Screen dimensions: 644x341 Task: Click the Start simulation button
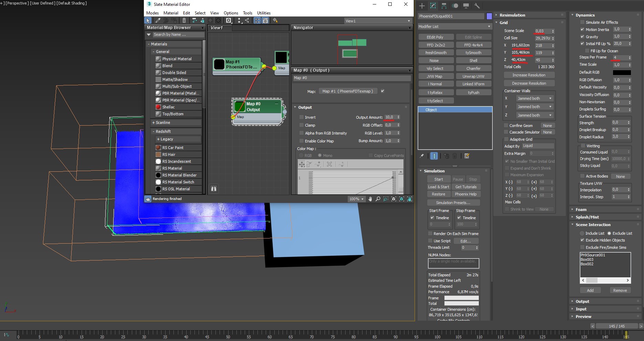439,179
